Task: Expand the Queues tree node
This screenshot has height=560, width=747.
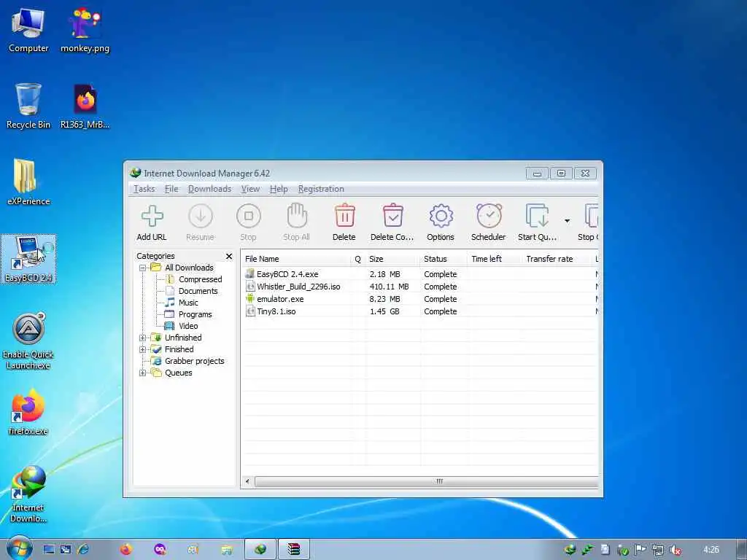Action: click(x=142, y=373)
